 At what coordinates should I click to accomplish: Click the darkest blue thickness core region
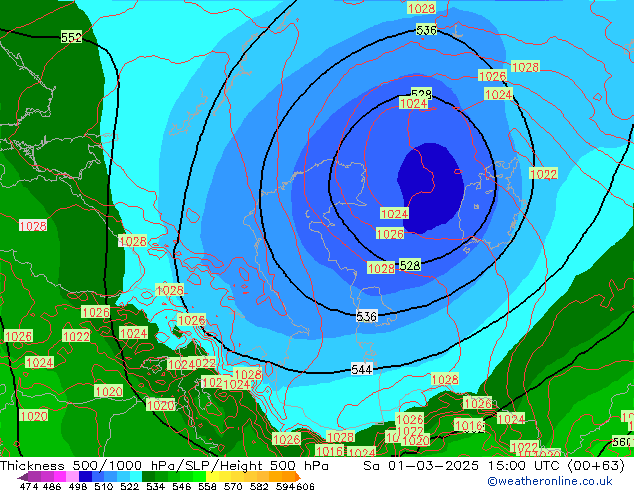pyautogui.click(x=431, y=188)
